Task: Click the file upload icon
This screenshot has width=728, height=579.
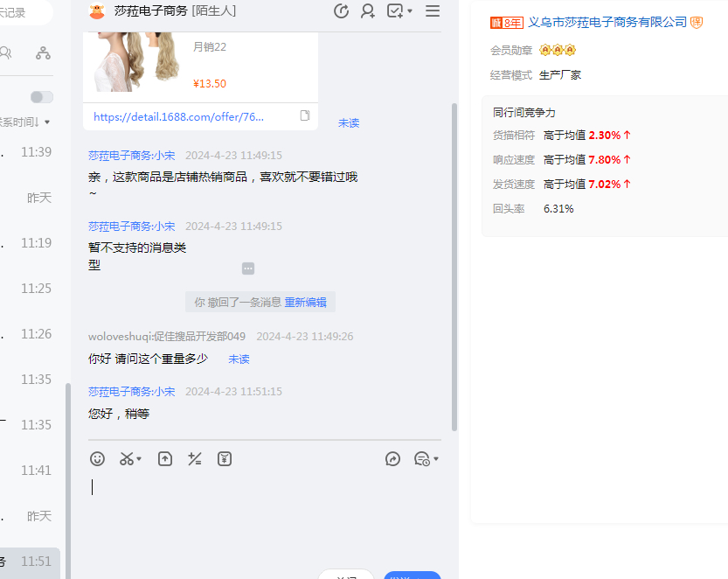Action: 165,459
